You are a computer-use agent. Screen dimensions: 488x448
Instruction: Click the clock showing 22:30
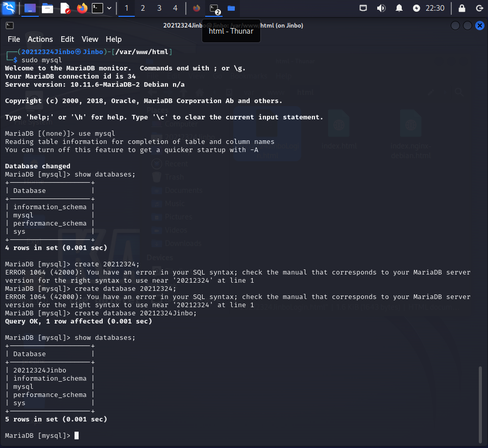coord(435,8)
